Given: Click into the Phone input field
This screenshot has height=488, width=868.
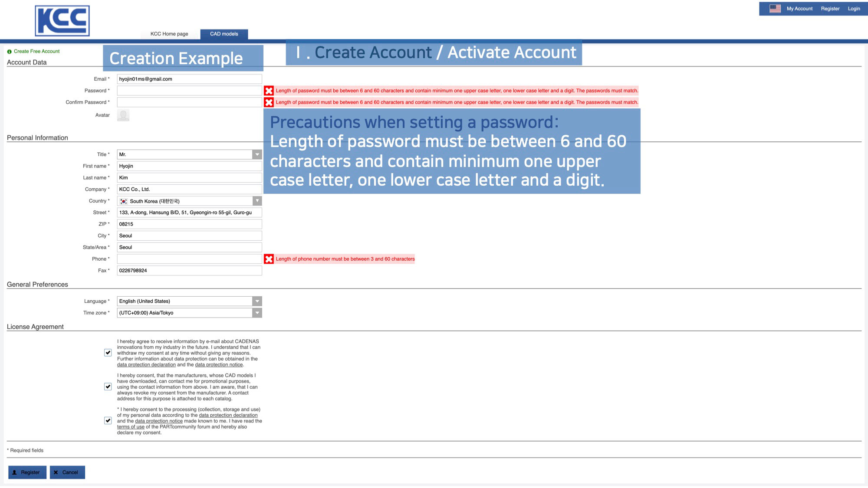Looking at the screenshot, I should pos(189,259).
